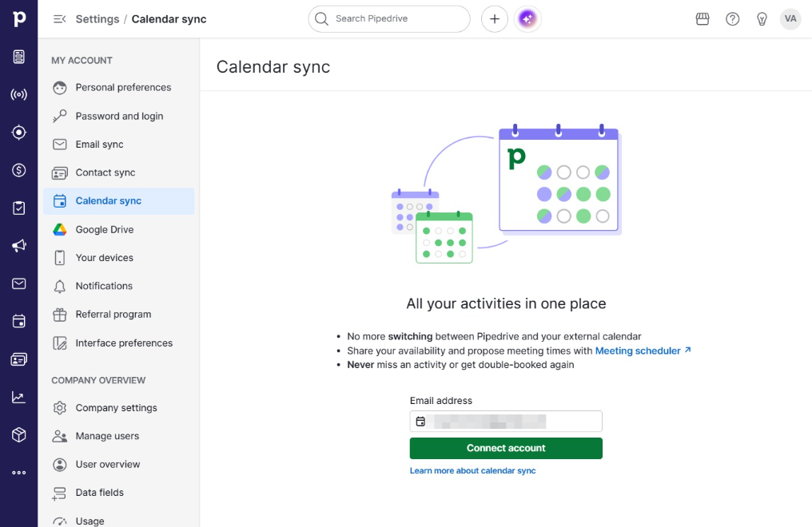The width and height of the screenshot is (812, 527).
Task: Click the MY ACCOUNT section heading
Action: point(82,61)
